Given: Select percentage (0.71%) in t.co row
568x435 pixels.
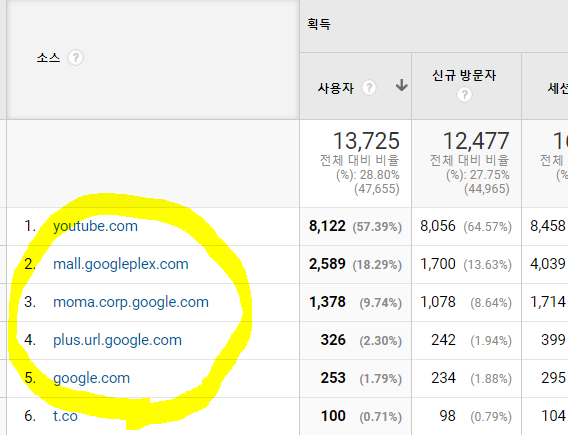Looking at the screenshot, I should (381, 417).
